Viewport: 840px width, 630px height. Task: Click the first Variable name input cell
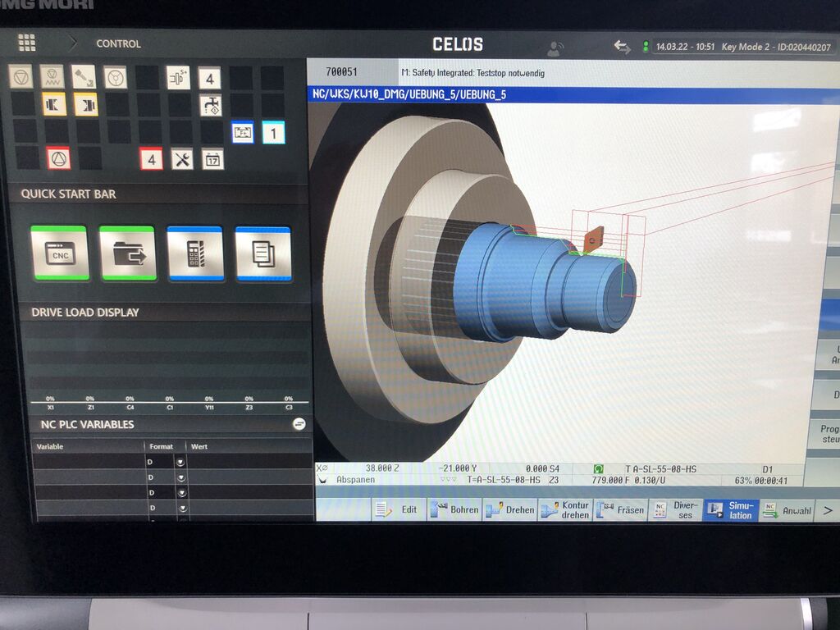(x=89, y=461)
